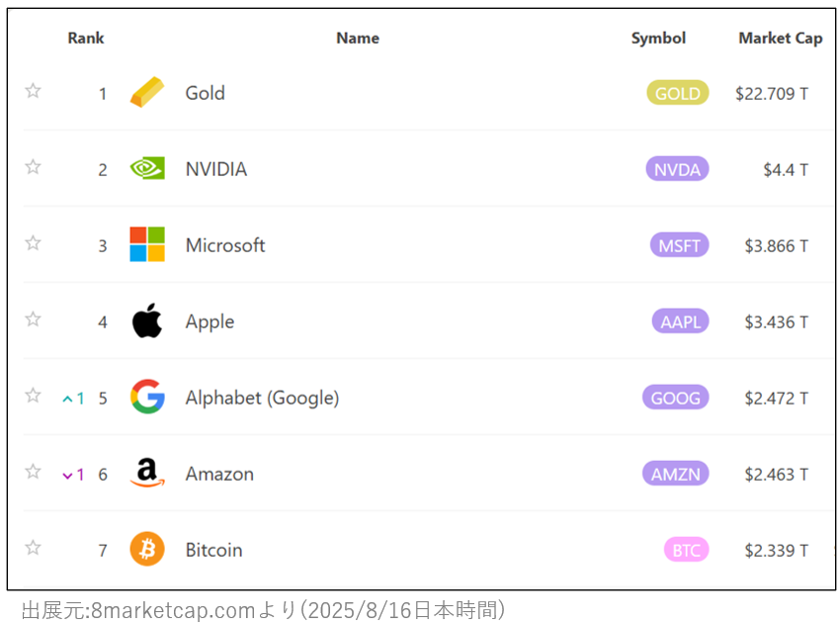Sort by the Rank column header

point(86,38)
